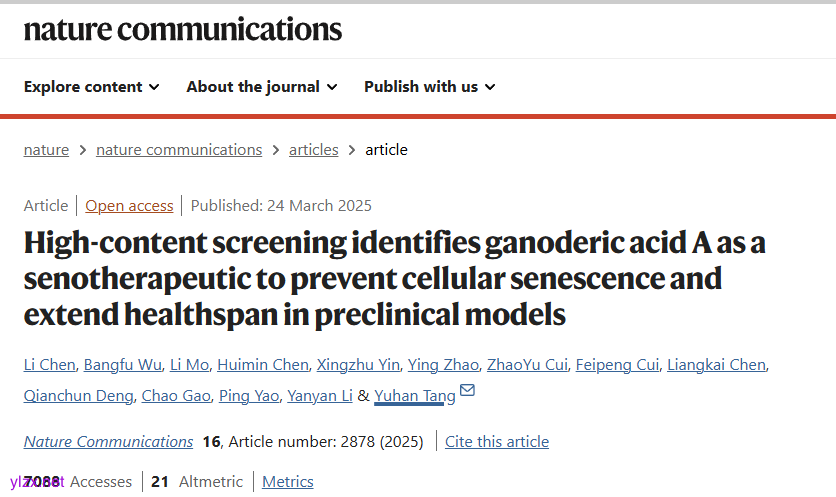836x497 pixels.
Task: Open author Li Chen's details
Action: [x=49, y=365]
